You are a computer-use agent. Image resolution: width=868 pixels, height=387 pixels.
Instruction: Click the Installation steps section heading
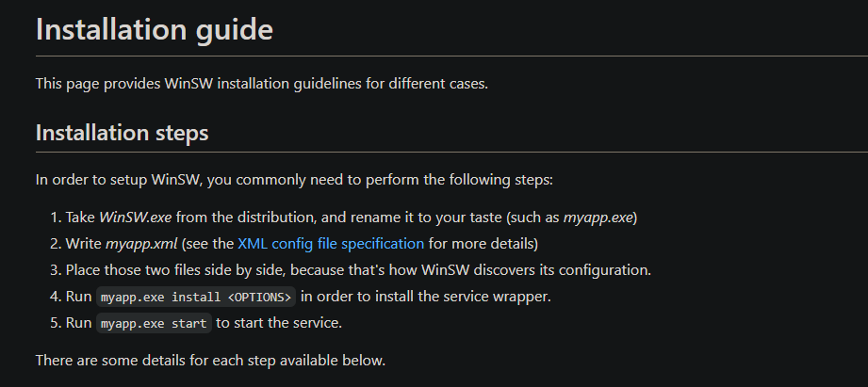[x=122, y=133]
